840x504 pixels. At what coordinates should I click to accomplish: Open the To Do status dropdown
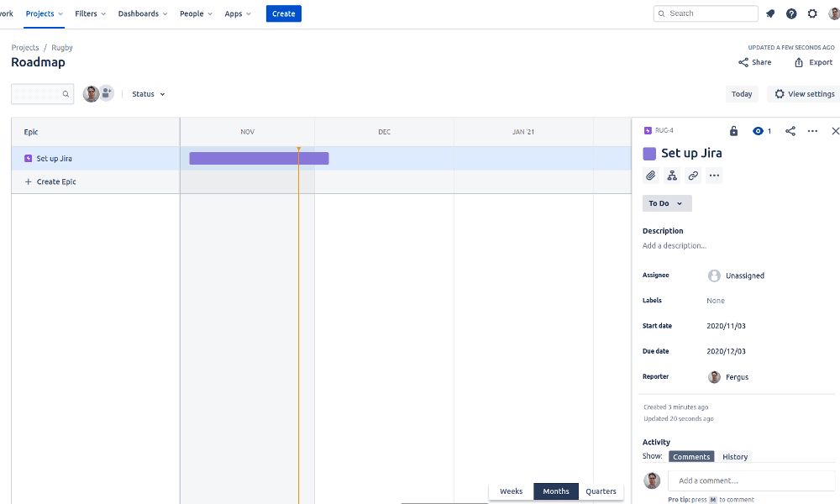[x=667, y=203]
